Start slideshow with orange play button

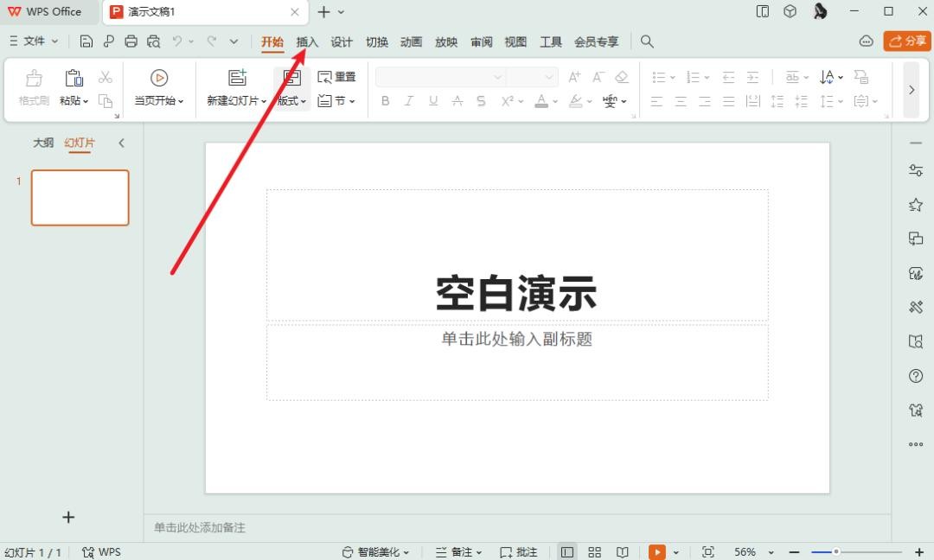[x=657, y=552]
